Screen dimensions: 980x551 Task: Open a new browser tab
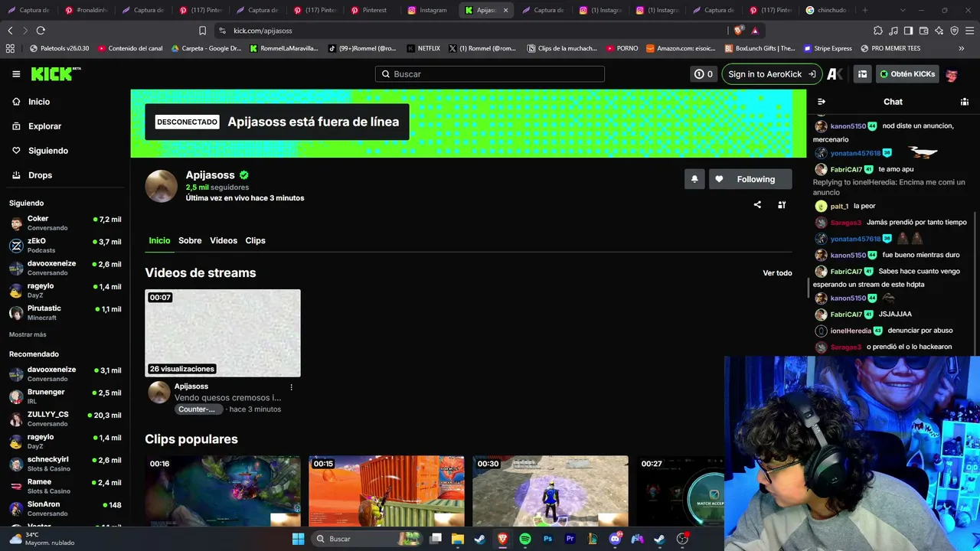(x=865, y=10)
